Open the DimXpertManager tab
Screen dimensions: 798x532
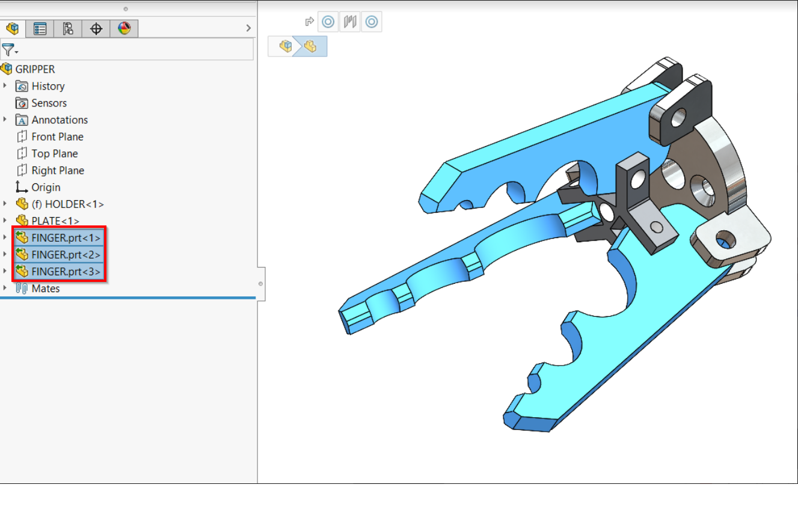(x=96, y=28)
